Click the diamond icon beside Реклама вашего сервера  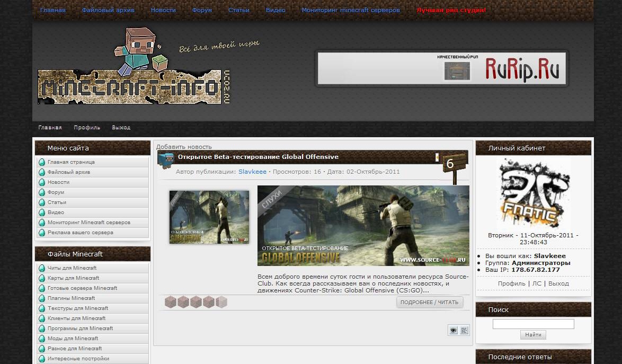[x=42, y=233]
